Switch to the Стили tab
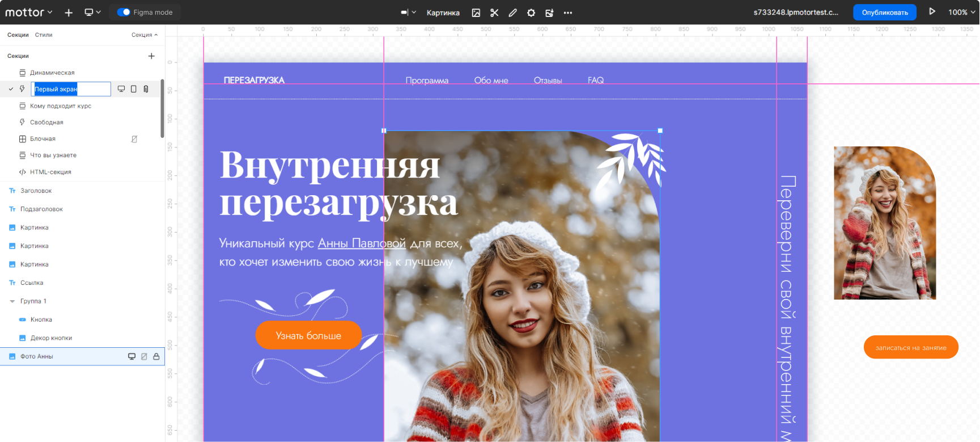This screenshot has width=980, height=442. pyautogui.click(x=44, y=35)
